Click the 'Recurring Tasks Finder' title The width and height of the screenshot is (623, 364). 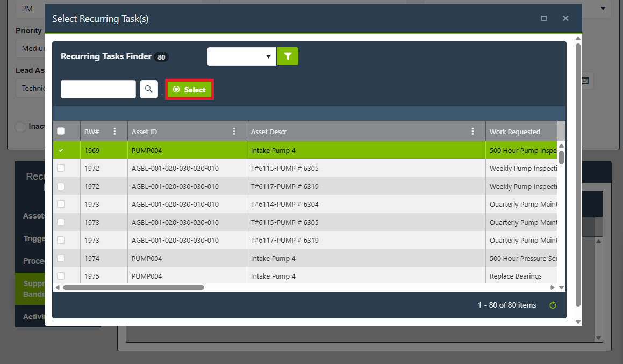click(x=106, y=56)
